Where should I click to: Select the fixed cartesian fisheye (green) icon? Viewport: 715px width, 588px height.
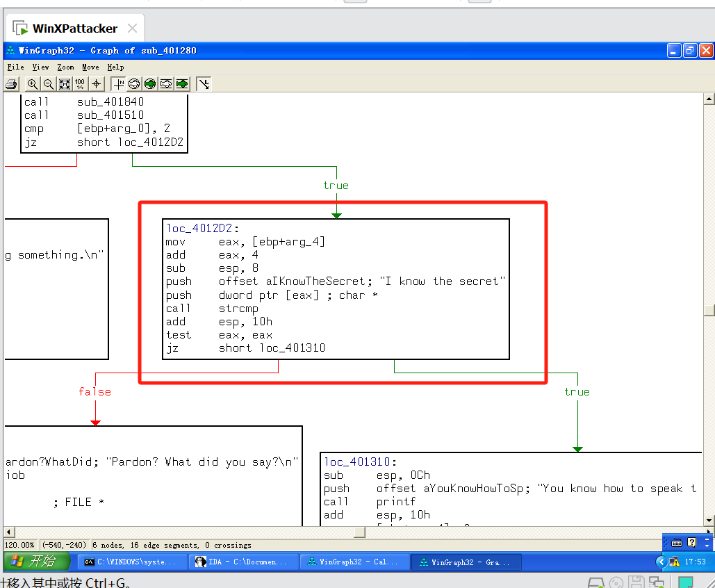[x=182, y=84]
